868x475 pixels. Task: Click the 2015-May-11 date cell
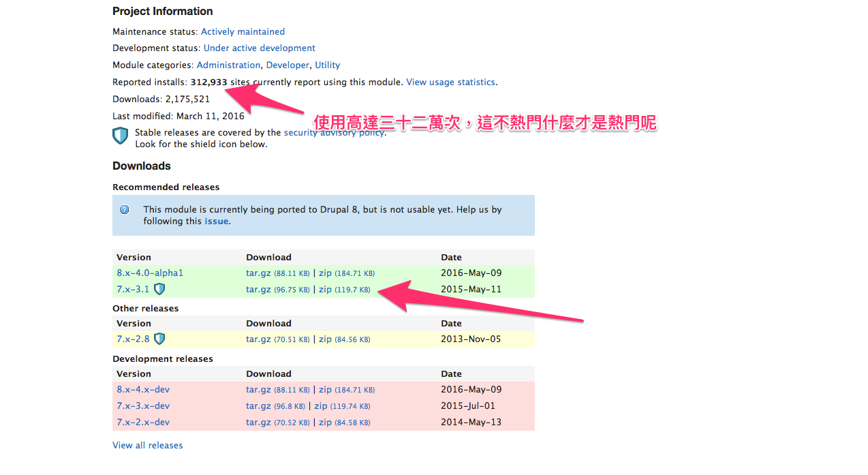click(471, 290)
